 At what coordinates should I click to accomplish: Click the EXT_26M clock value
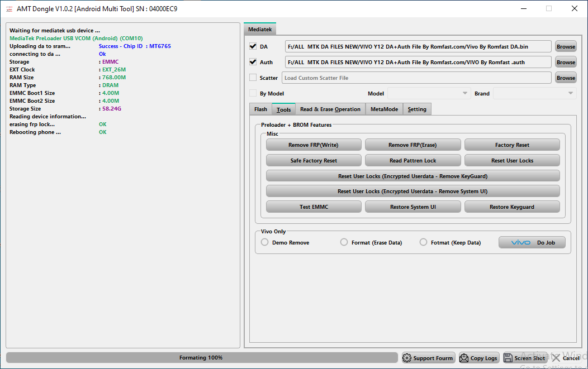click(114, 70)
